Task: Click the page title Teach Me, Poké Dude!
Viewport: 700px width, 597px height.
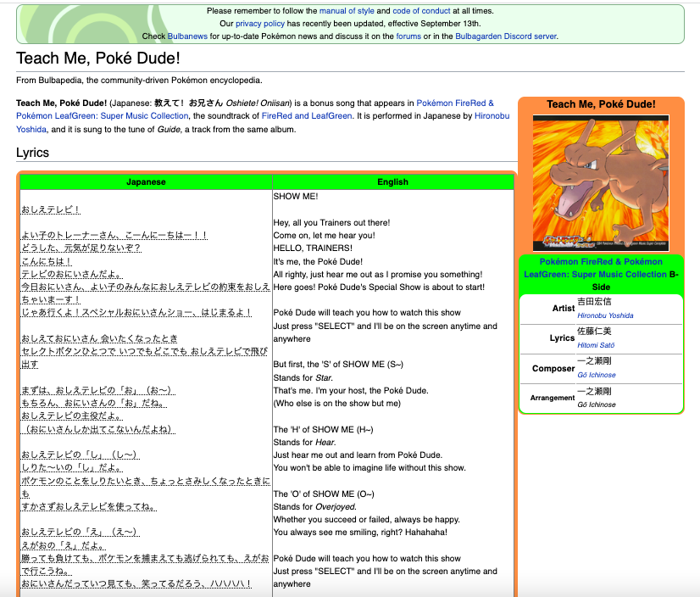Action: [97, 59]
